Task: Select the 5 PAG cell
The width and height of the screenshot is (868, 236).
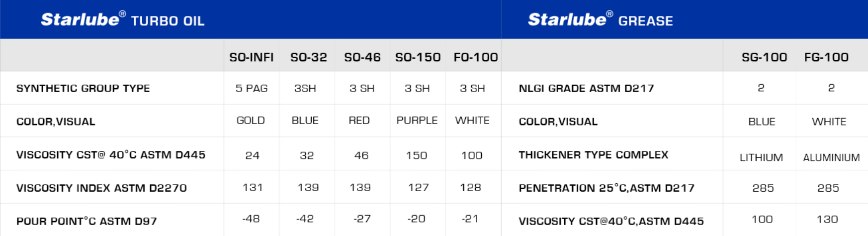Action: [x=252, y=89]
